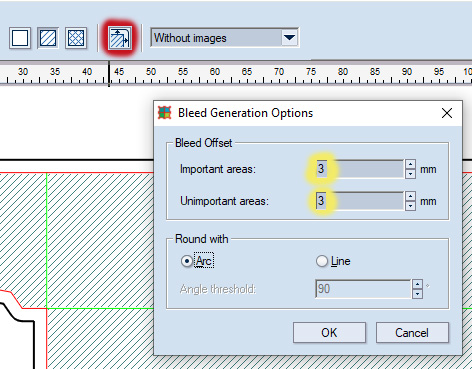Open the Without images dropdown
Viewport: 472px width, 369px height.
click(x=224, y=38)
